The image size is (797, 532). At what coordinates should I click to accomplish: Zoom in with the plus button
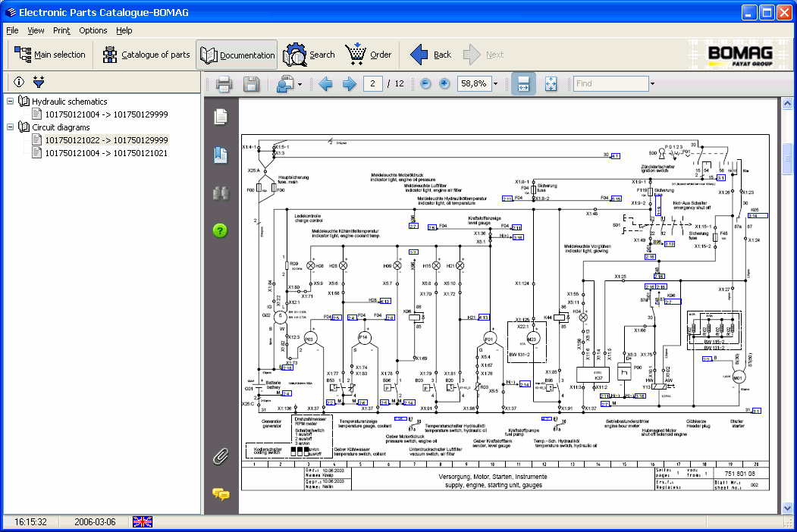pos(444,84)
